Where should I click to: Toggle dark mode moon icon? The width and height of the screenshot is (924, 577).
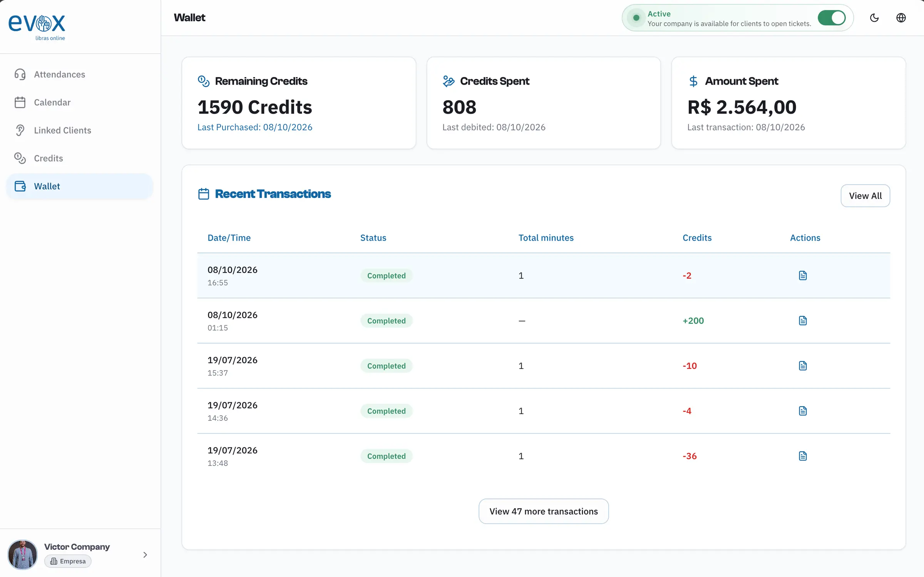click(874, 18)
